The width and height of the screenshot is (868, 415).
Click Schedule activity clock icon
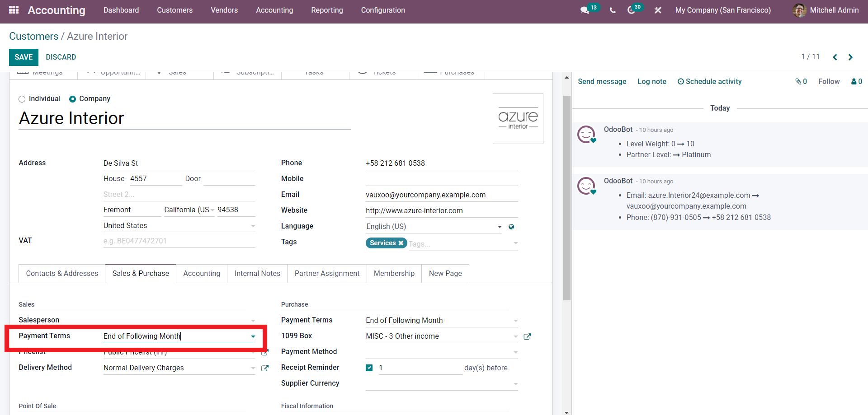coord(680,82)
